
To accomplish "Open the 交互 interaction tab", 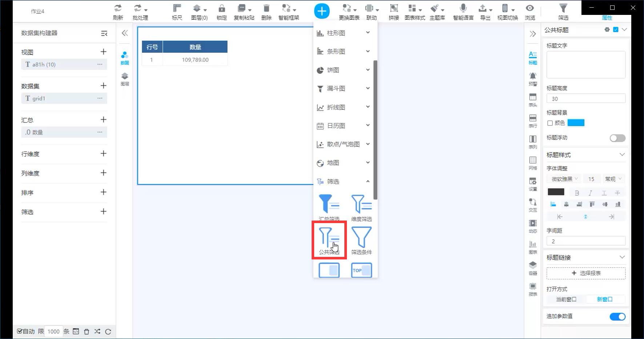I will click(x=533, y=205).
